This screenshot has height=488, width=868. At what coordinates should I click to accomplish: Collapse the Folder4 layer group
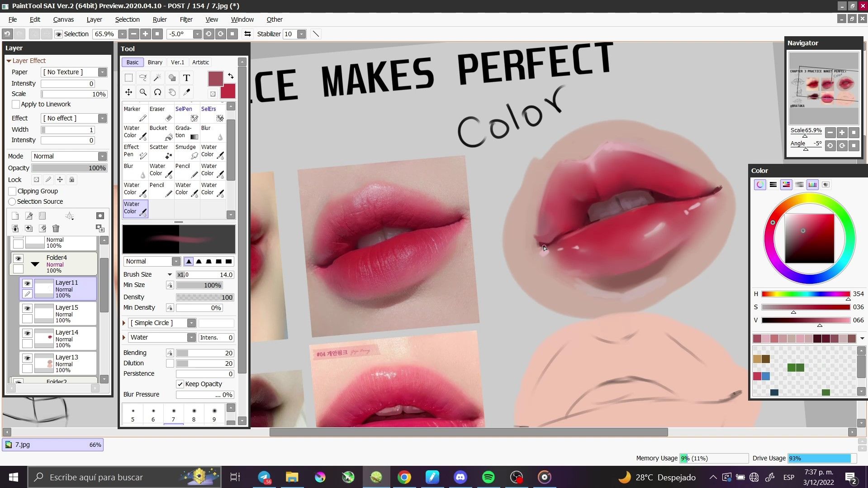(35, 263)
